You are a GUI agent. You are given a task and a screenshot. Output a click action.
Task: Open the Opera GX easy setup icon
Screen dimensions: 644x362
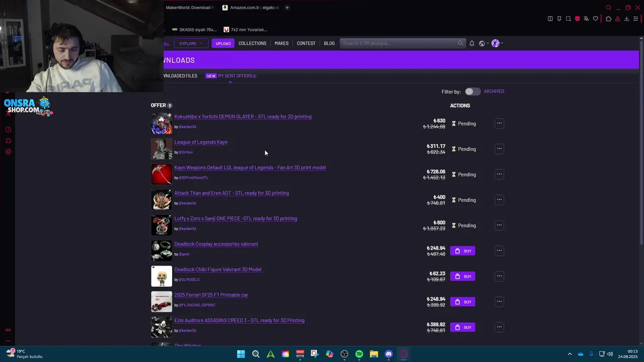pyautogui.click(x=635, y=19)
